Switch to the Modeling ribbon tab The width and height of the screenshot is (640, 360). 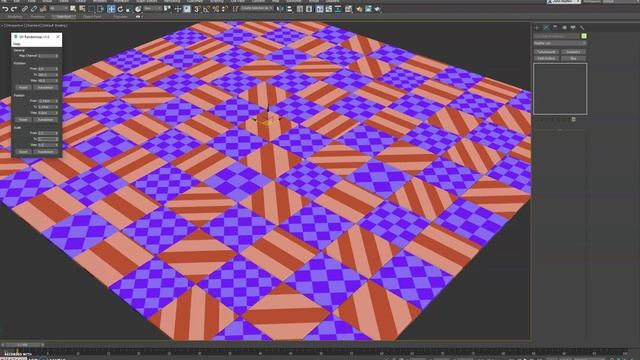click(x=15, y=17)
